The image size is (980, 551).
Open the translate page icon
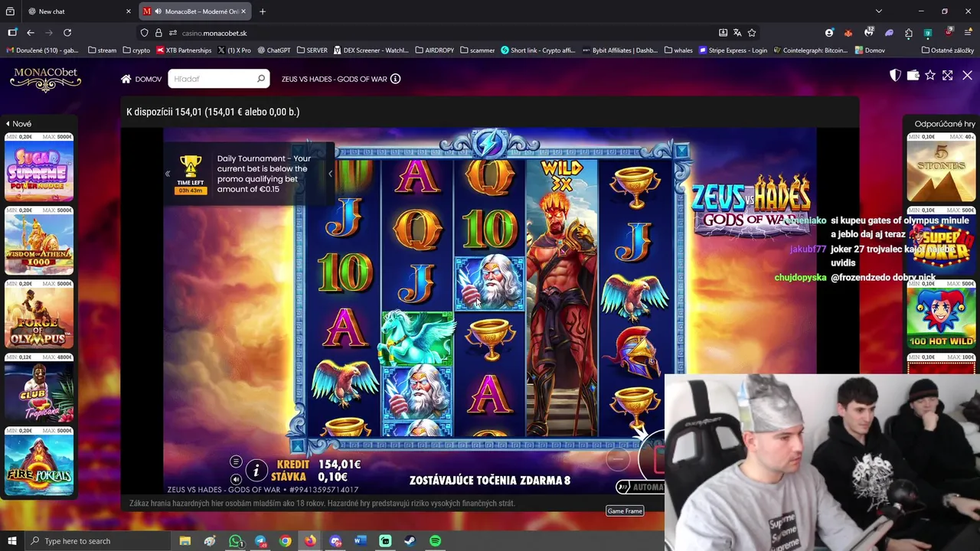tap(737, 33)
